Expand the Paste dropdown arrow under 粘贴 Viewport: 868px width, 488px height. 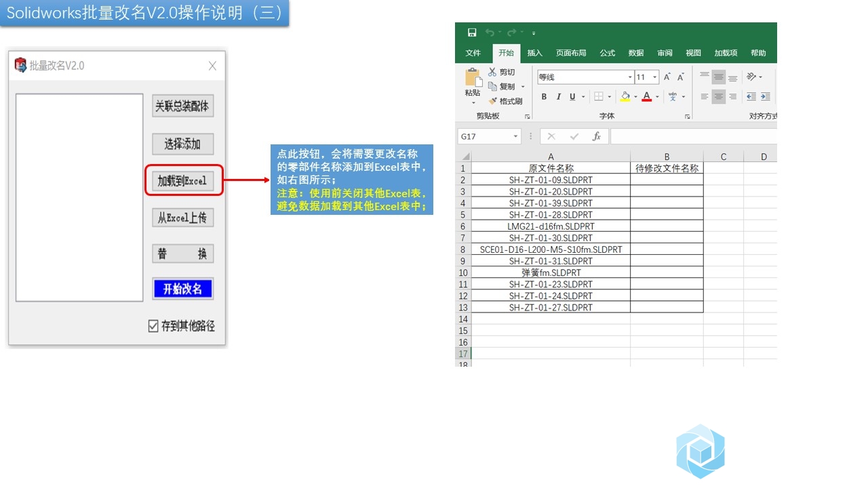[x=473, y=103]
